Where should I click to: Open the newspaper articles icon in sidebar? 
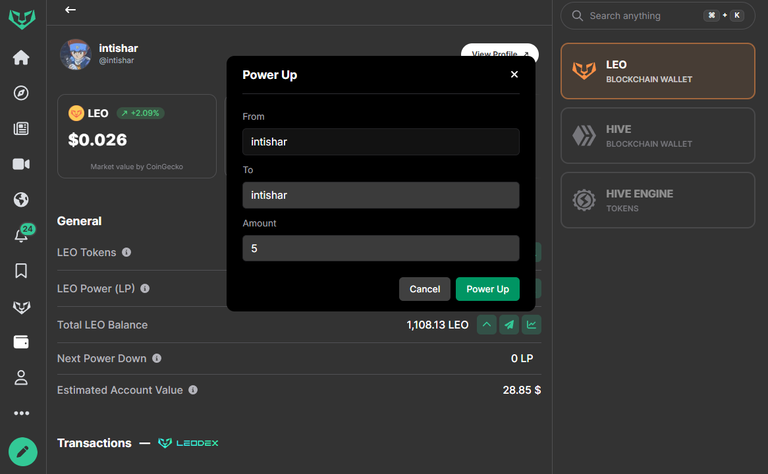pyautogui.click(x=21, y=128)
